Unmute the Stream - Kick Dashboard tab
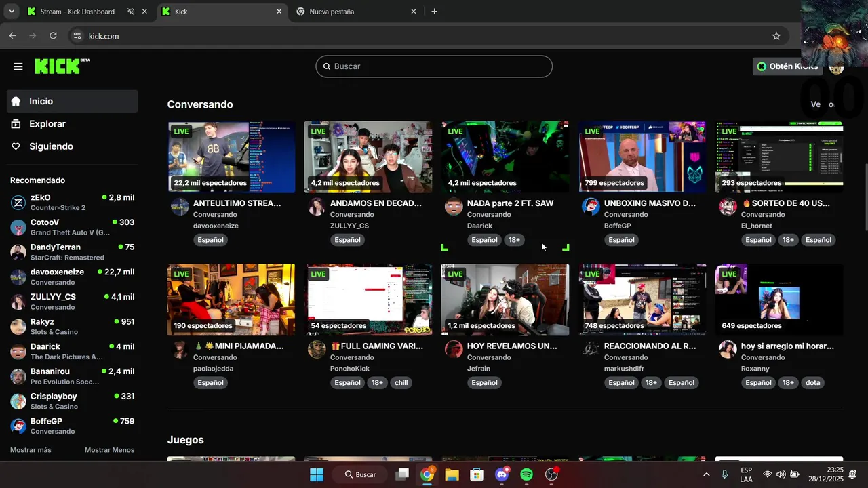Screen dimensions: 868x488 point(131,12)
